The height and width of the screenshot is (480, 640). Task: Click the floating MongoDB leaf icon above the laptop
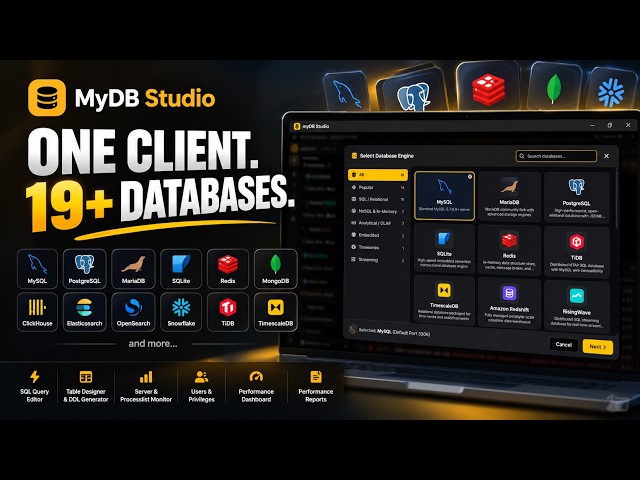[x=554, y=87]
